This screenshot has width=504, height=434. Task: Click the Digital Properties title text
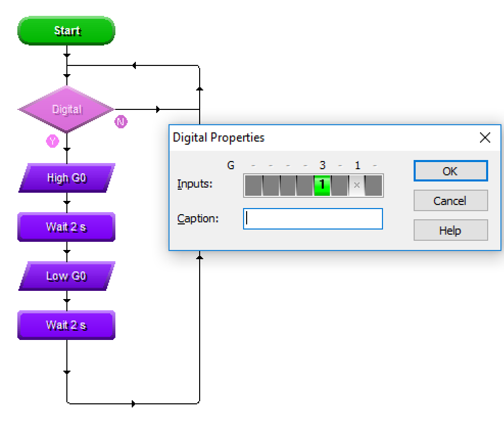(x=219, y=138)
